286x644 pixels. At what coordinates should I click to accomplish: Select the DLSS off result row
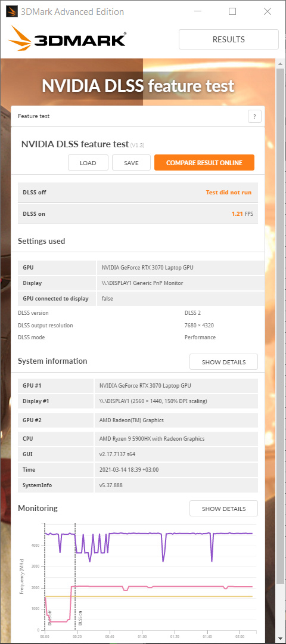click(138, 192)
